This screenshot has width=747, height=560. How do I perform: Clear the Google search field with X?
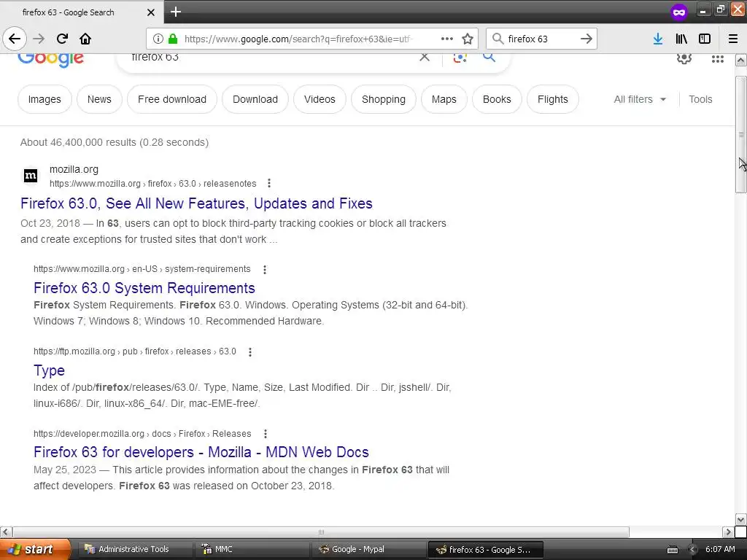click(x=425, y=57)
